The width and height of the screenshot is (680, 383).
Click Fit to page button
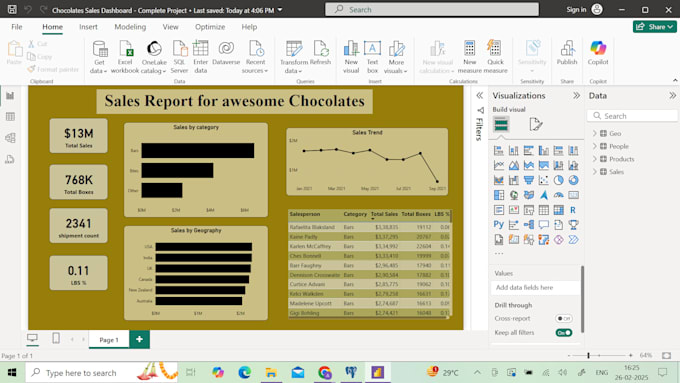click(667, 355)
